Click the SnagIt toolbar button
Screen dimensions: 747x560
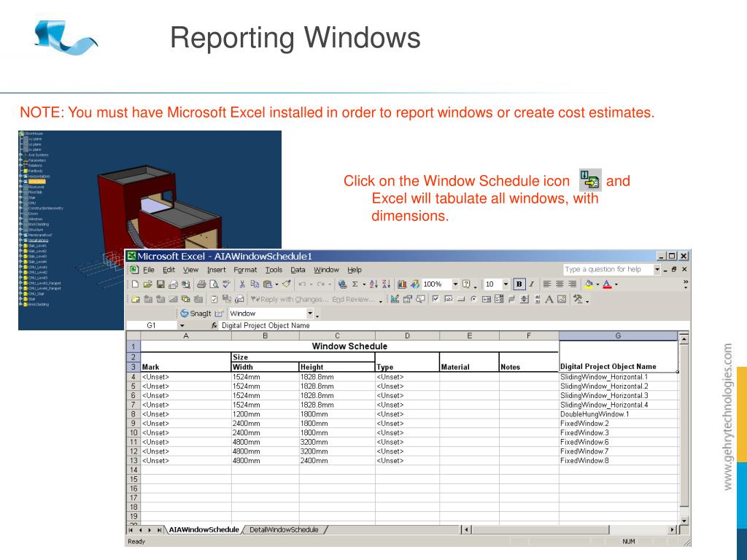pos(196,314)
